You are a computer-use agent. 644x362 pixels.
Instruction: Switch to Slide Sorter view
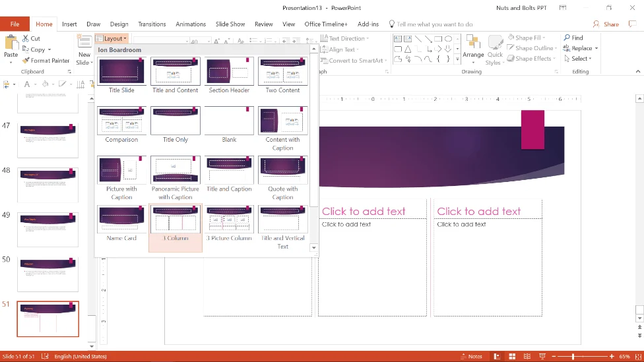pos(512,356)
